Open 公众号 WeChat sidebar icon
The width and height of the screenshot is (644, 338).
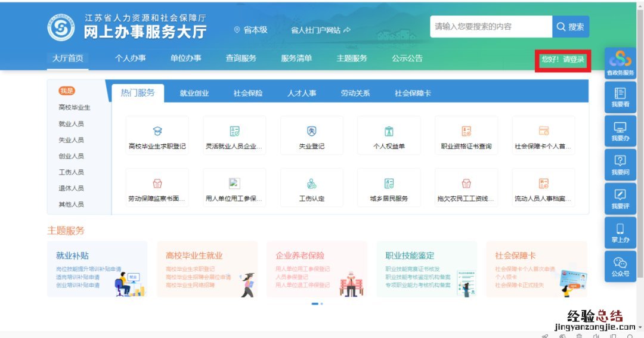click(x=620, y=262)
